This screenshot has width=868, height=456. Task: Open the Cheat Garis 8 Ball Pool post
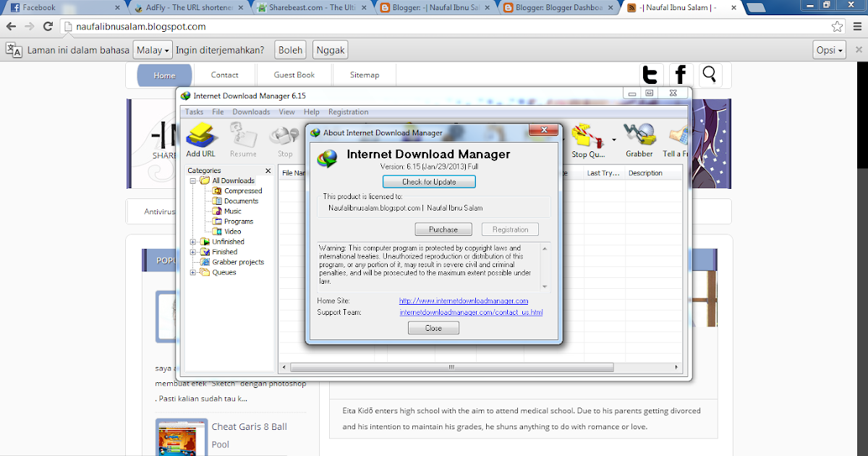click(250, 436)
